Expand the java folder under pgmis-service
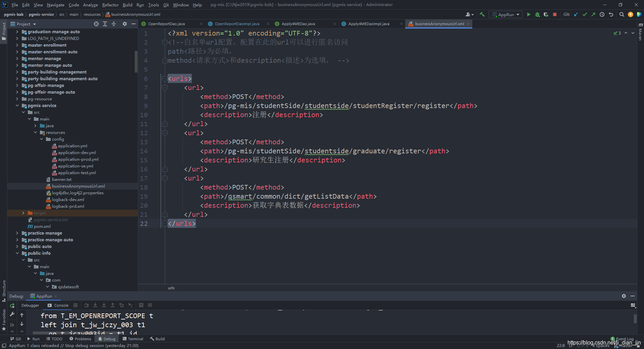The width and height of the screenshot is (644, 349). pos(35,126)
